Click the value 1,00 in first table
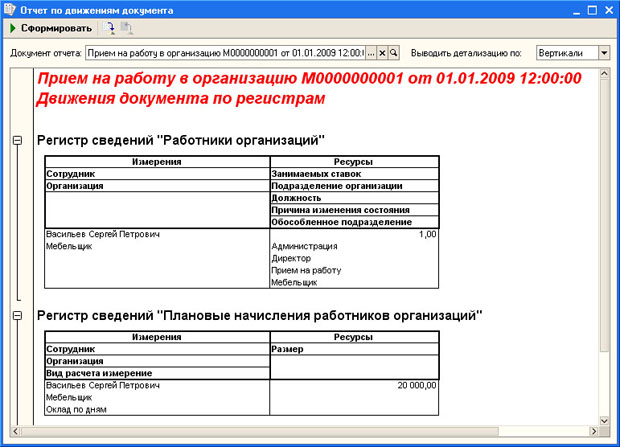 coord(427,234)
